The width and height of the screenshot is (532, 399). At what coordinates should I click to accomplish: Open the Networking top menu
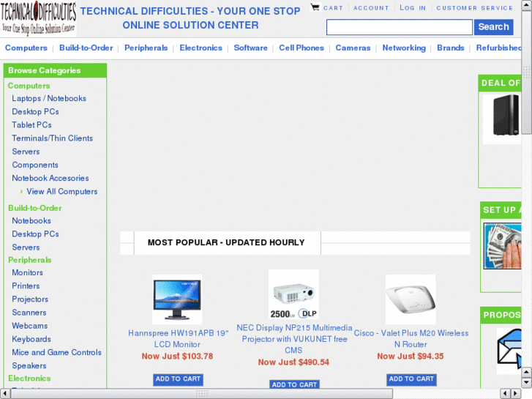click(404, 48)
